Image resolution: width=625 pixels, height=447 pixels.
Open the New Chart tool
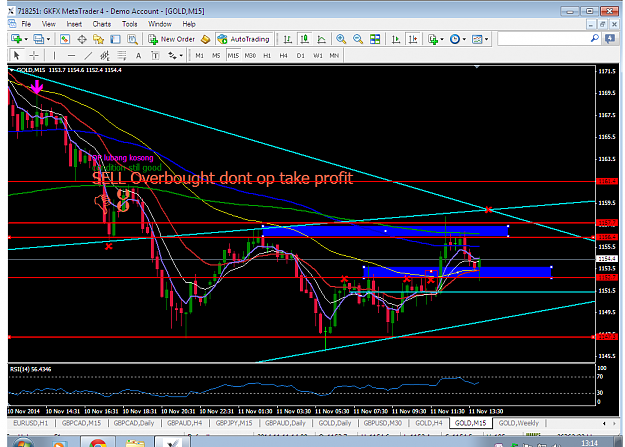tap(16, 39)
